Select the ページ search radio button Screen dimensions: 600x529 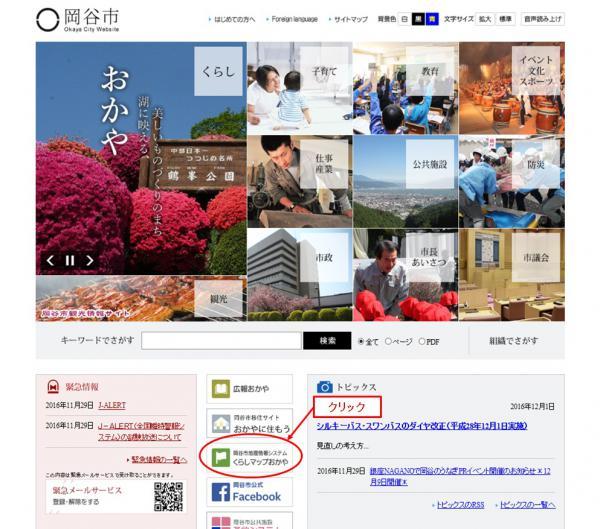tap(389, 341)
